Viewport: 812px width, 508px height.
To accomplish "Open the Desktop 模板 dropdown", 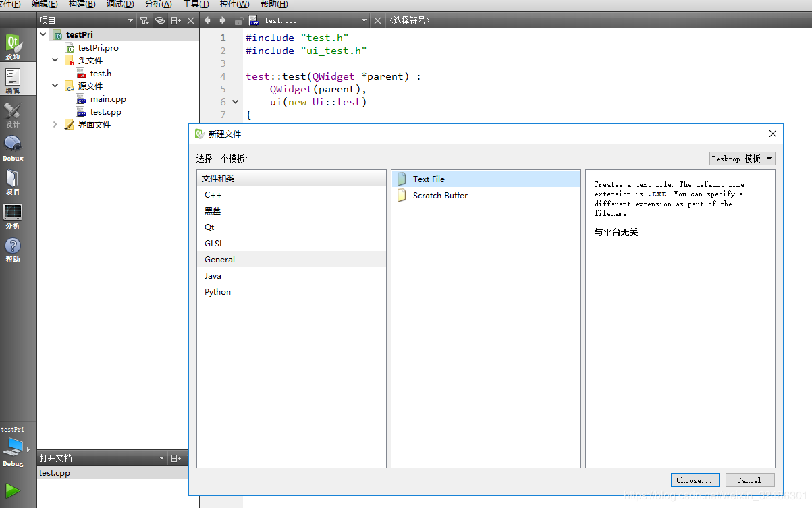I will (742, 159).
